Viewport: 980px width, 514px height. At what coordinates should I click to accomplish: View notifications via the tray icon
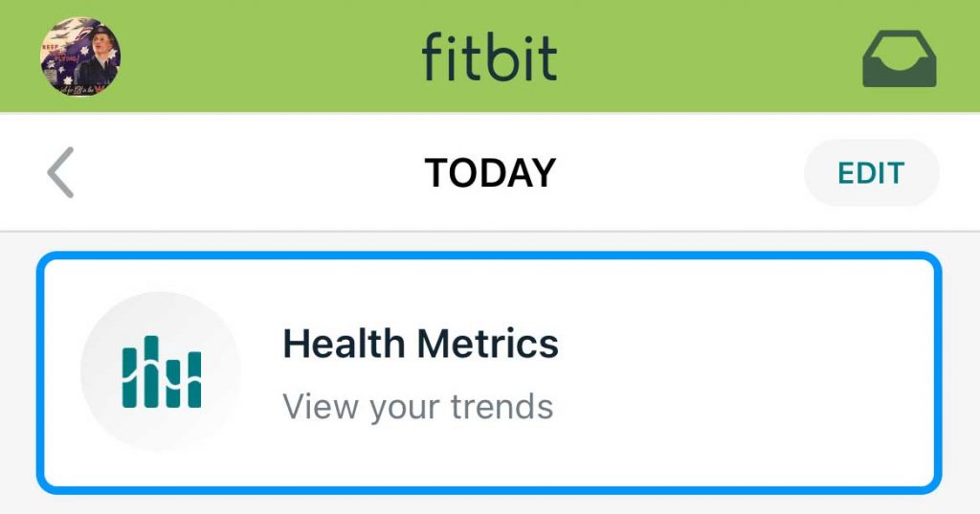(899, 59)
